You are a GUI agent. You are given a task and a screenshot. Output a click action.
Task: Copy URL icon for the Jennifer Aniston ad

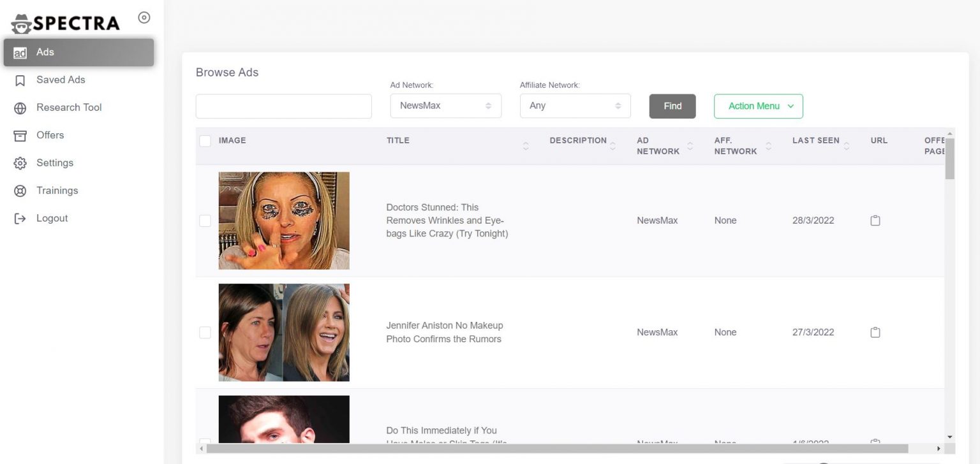tap(875, 332)
